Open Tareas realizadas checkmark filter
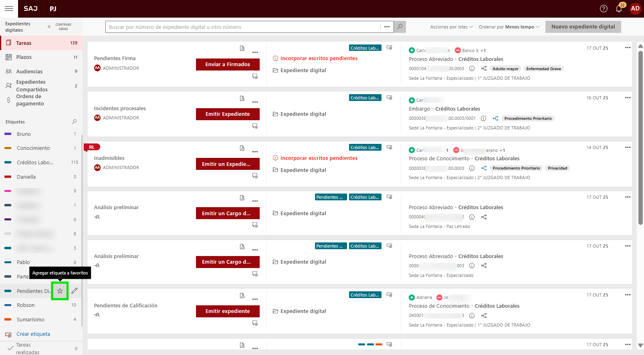644x355 pixels. pyautogui.click(x=11, y=348)
